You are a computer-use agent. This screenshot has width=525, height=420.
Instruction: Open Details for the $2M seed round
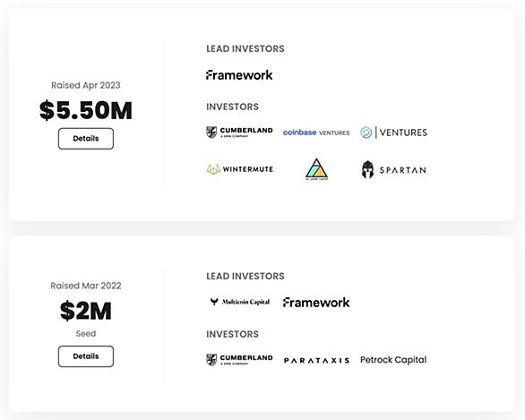[86, 356]
